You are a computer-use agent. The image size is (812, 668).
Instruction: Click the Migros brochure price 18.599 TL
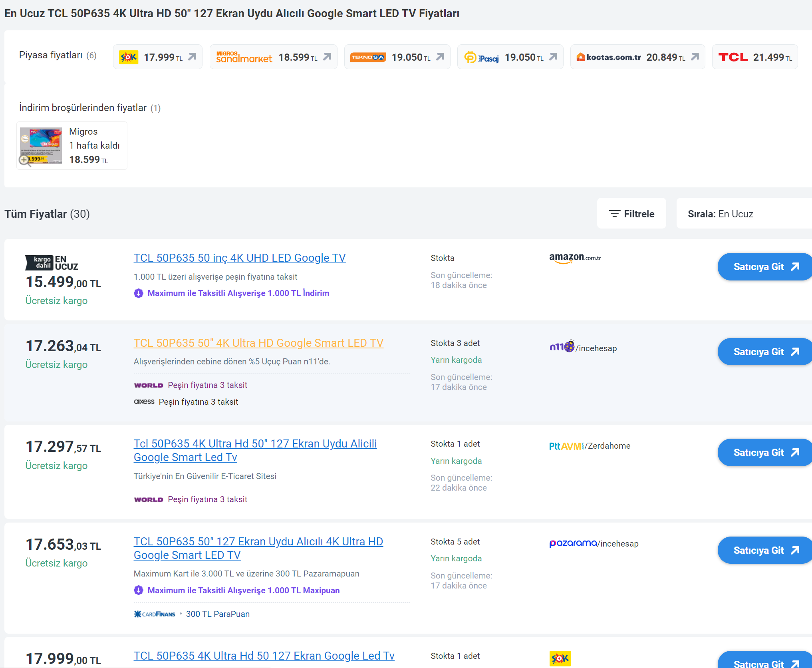(x=89, y=160)
